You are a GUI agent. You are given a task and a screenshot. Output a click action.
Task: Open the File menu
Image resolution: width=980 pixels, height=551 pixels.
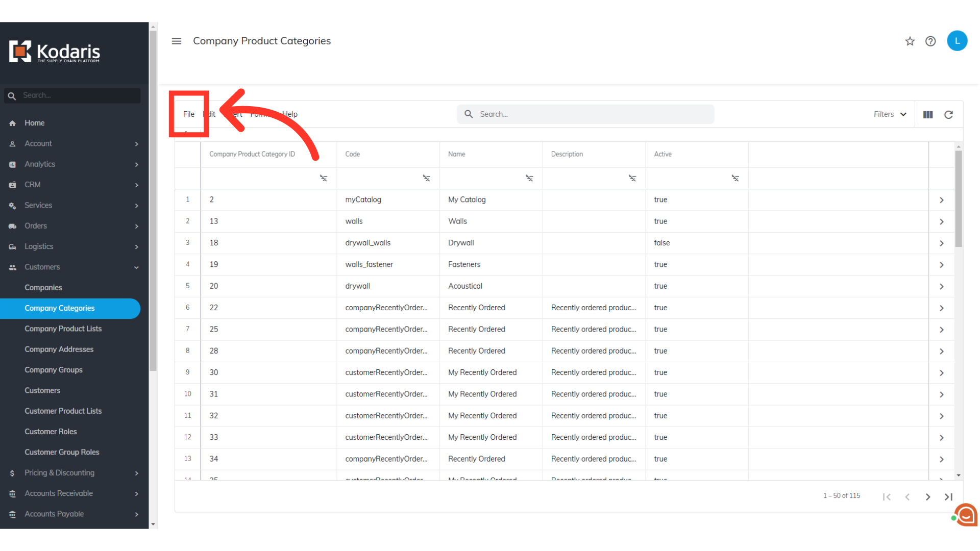189,114
